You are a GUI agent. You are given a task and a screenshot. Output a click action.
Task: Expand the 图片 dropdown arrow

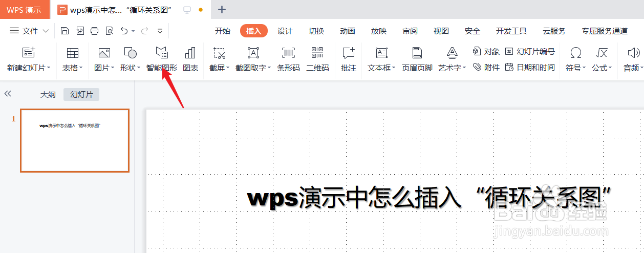[x=113, y=68]
